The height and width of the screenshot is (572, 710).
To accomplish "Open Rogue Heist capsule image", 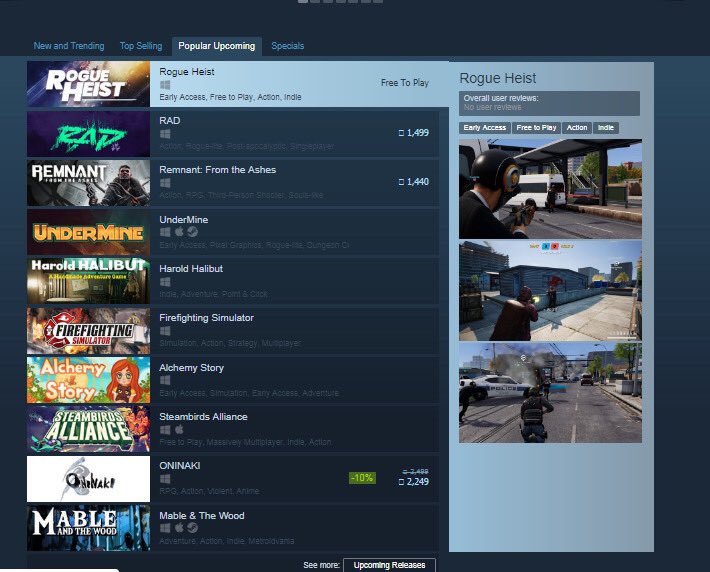I will point(88,84).
